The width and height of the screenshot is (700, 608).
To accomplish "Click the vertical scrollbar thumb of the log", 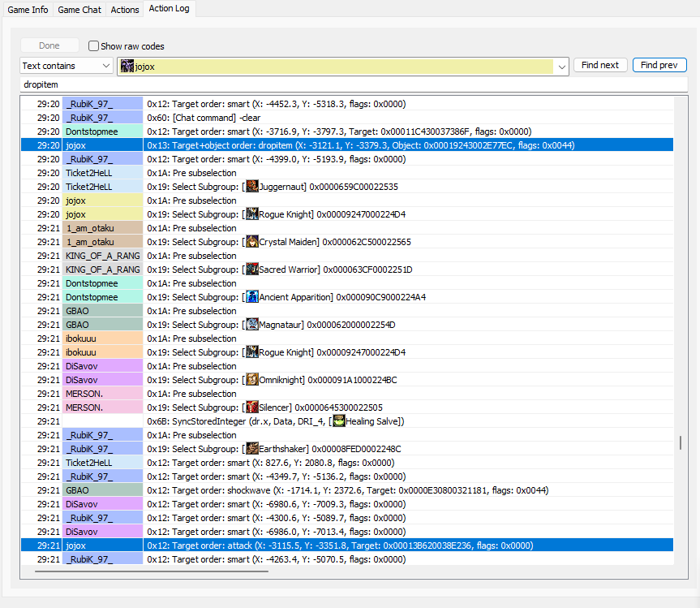I will 681,442.
